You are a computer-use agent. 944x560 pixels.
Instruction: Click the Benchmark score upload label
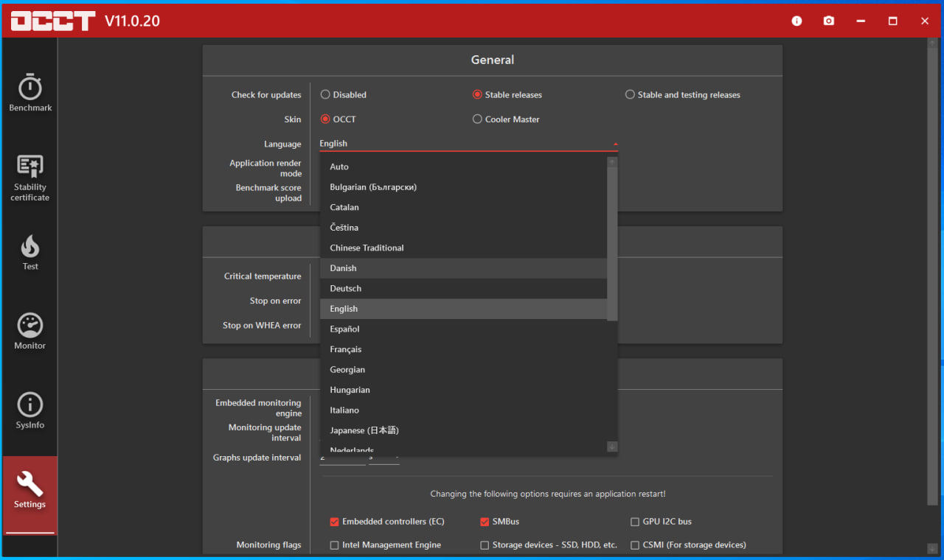click(268, 193)
